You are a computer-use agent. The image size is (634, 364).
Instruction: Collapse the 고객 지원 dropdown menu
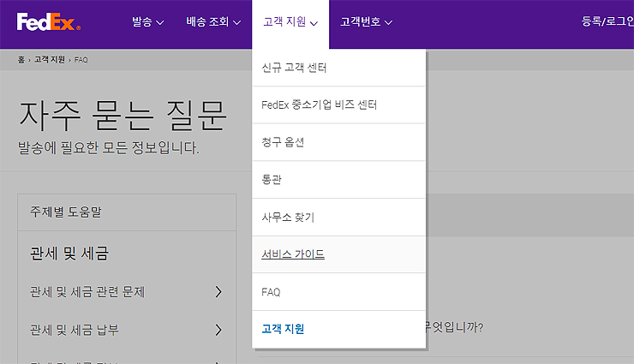pyautogui.click(x=290, y=21)
